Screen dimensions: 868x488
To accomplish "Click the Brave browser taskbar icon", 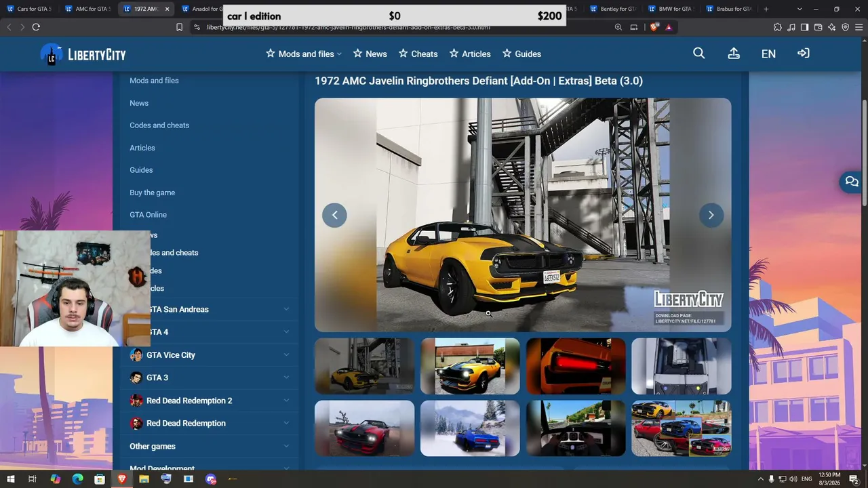I will tap(122, 479).
